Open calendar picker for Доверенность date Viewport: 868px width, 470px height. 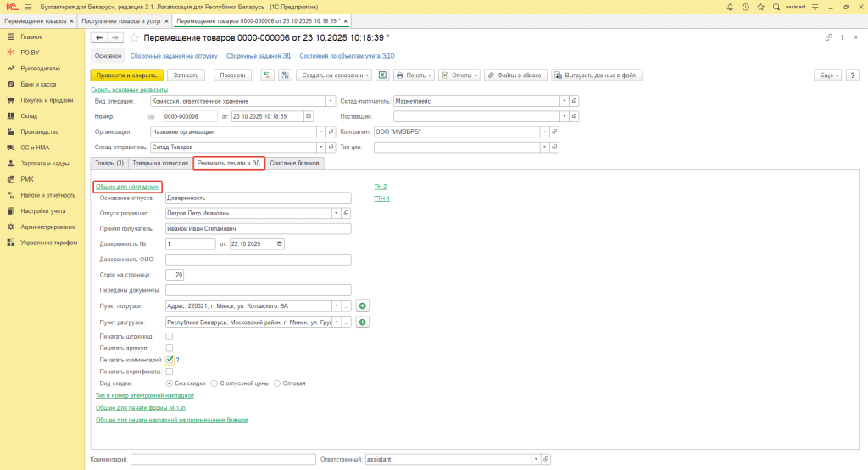[281, 243]
